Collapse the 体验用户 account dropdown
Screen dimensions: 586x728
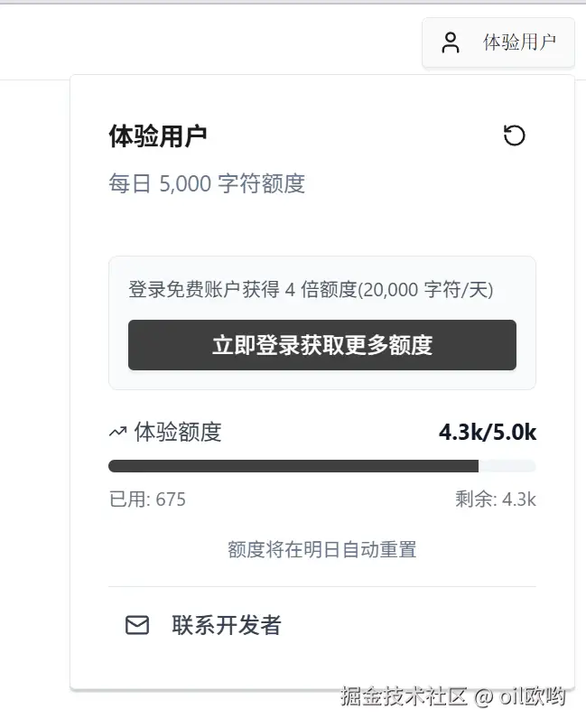click(498, 42)
